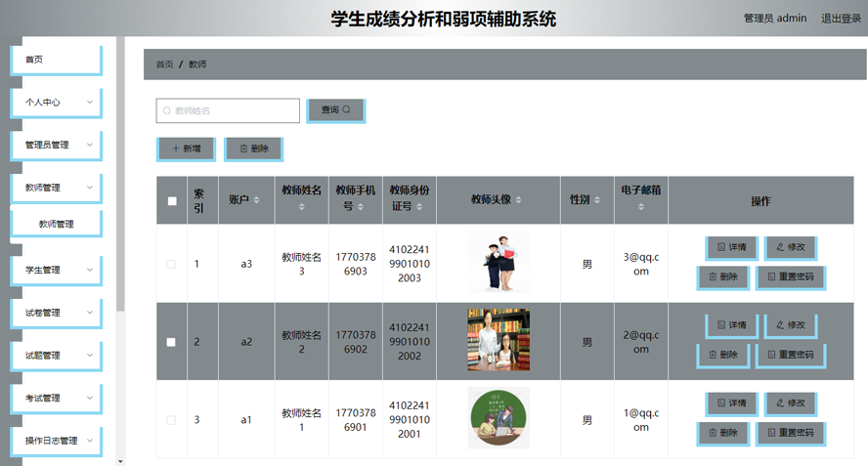
Task: Click ID cell 410224199010102001
Action: [x=410, y=419]
